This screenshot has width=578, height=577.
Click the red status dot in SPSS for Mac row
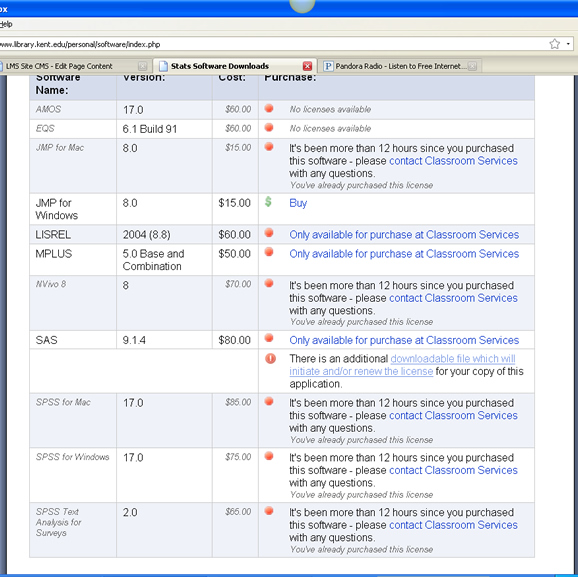pyautogui.click(x=269, y=402)
